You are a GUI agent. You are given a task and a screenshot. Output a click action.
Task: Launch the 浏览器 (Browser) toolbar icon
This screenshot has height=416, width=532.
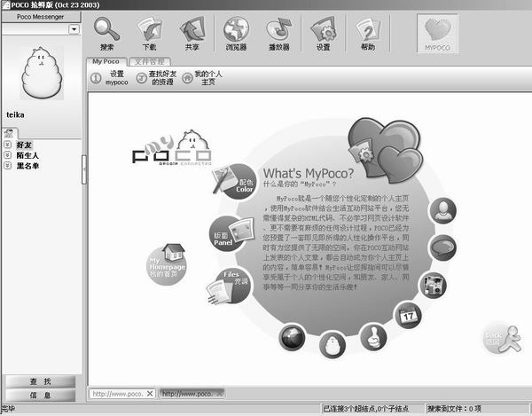pos(236,34)
